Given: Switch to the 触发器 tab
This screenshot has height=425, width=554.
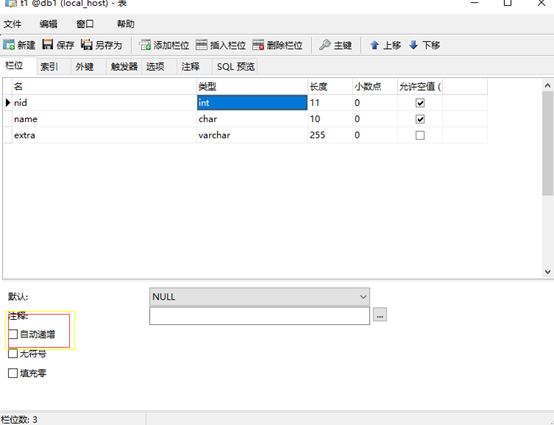Looking at the screenshot, I should 124,66.
